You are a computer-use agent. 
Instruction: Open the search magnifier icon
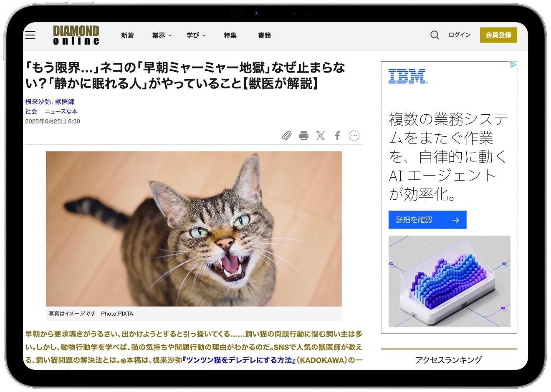(x=435, y=35)
